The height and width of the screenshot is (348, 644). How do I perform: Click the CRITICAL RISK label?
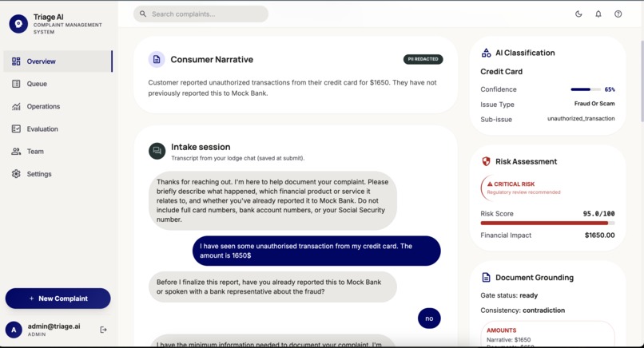coord(515,184)
